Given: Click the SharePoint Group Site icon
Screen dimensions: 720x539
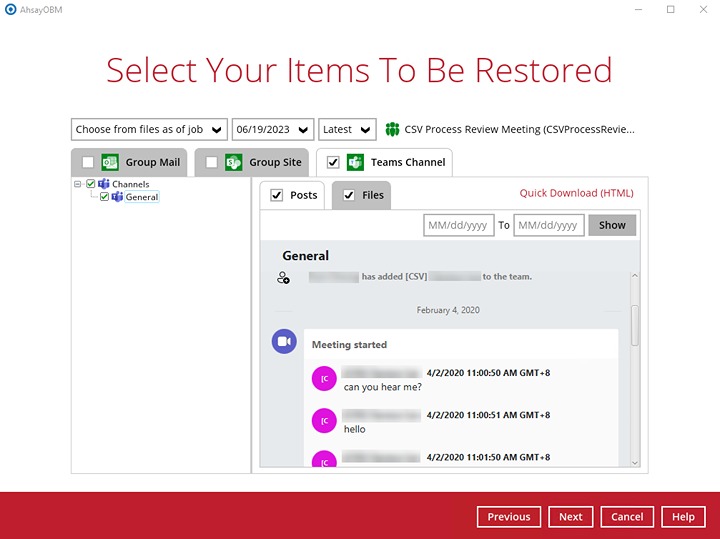Looking at the screenshot, I should [234, 162].
